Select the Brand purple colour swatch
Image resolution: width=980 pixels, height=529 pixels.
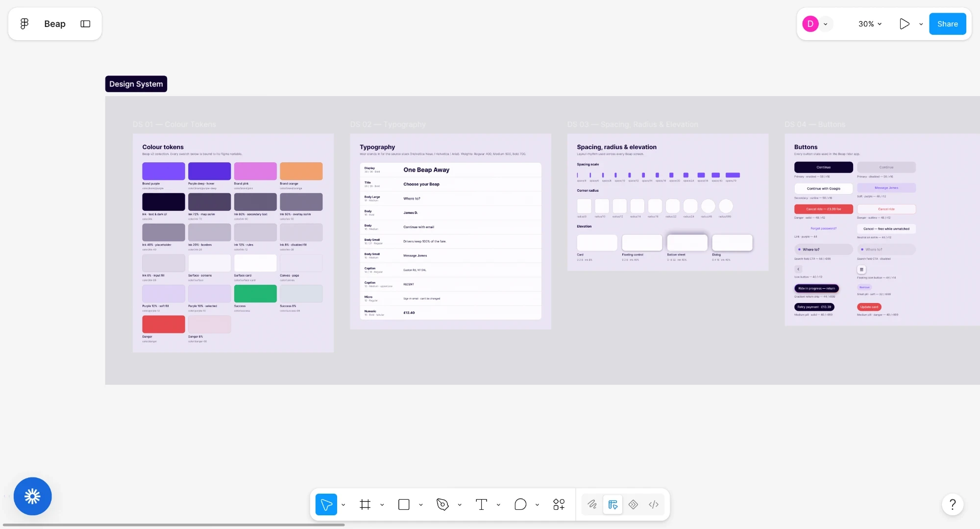point(164,171)
